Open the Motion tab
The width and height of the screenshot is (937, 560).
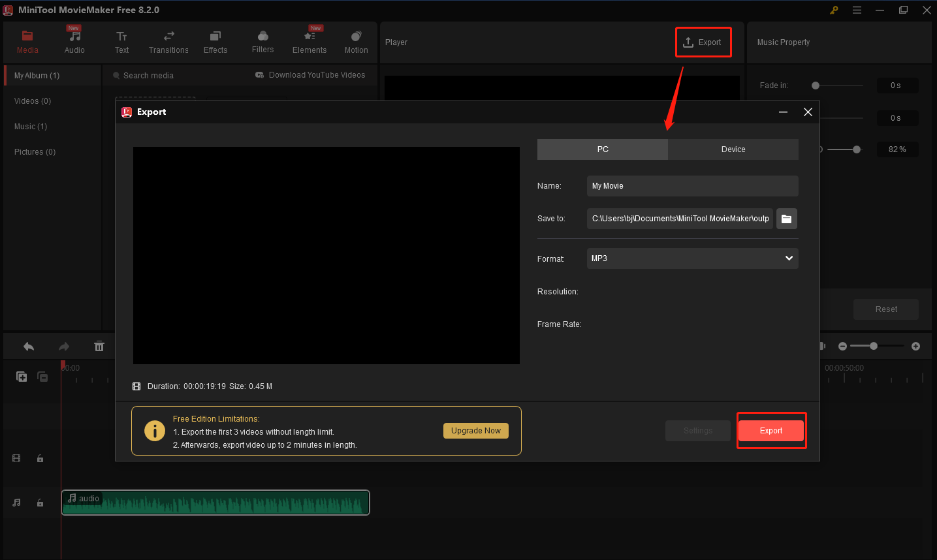pos(356,42)
